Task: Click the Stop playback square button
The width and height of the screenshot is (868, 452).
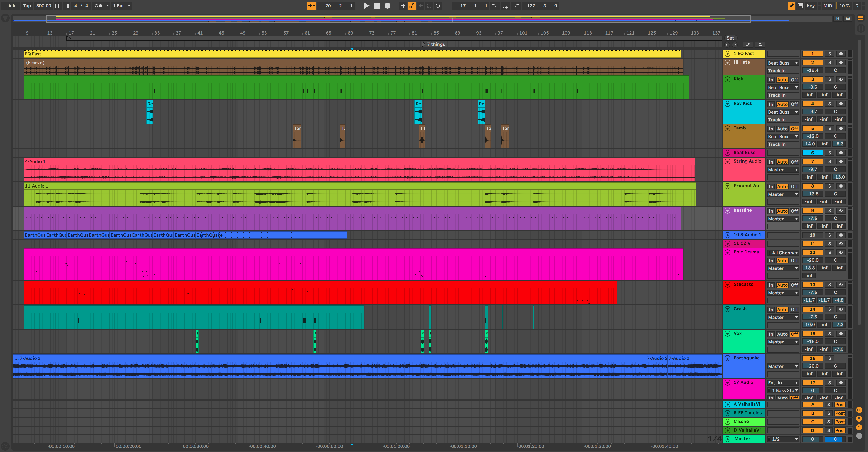Action: 377,6
